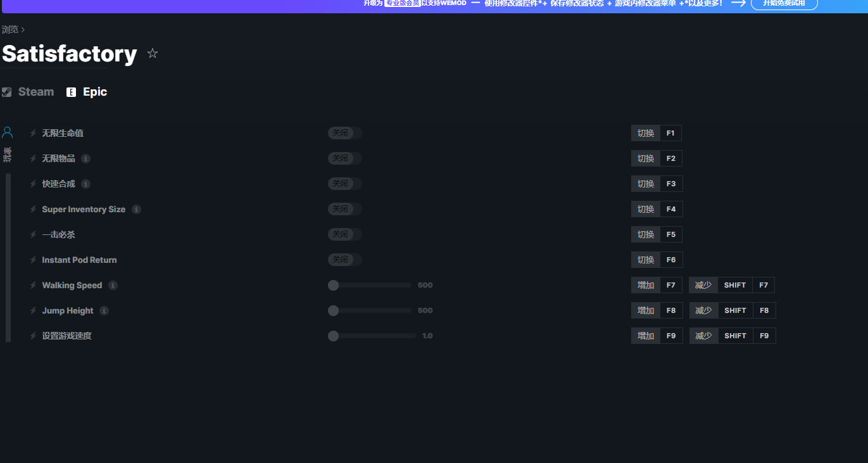Click 减少 SHIFT F8 hotkey for Jump Height

pos(733,310)
